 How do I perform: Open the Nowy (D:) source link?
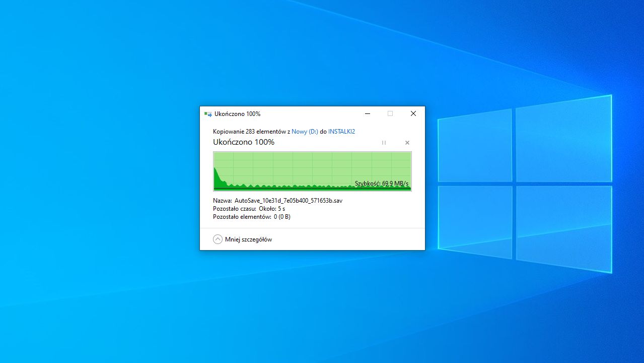[x=304, y=131]
